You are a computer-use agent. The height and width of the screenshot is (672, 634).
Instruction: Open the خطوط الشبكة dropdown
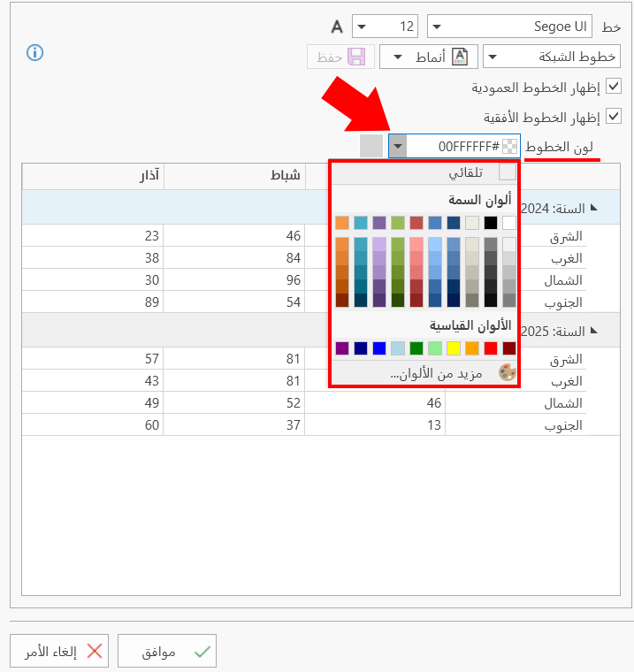[552, 57]
